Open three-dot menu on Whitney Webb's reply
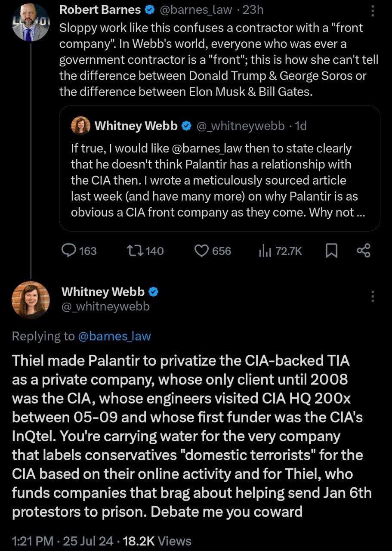Viewport: 392px width, 551px height. tap(372, 296)
